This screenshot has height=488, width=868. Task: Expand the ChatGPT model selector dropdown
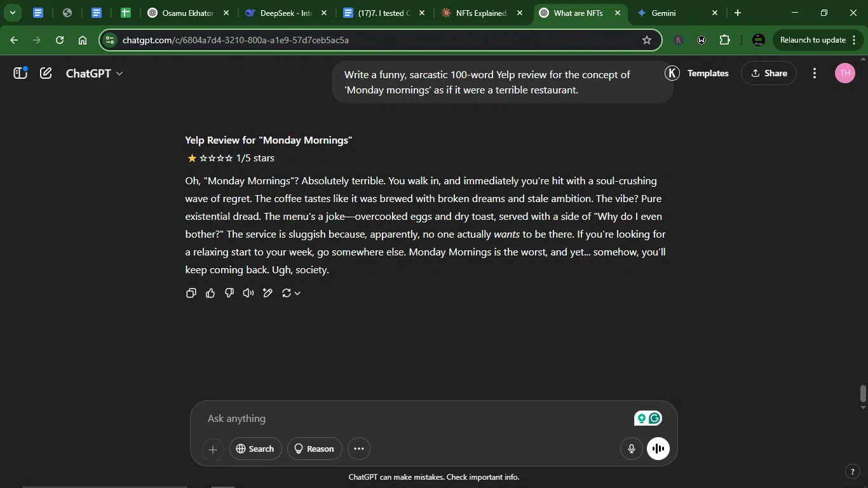(95, 73)
